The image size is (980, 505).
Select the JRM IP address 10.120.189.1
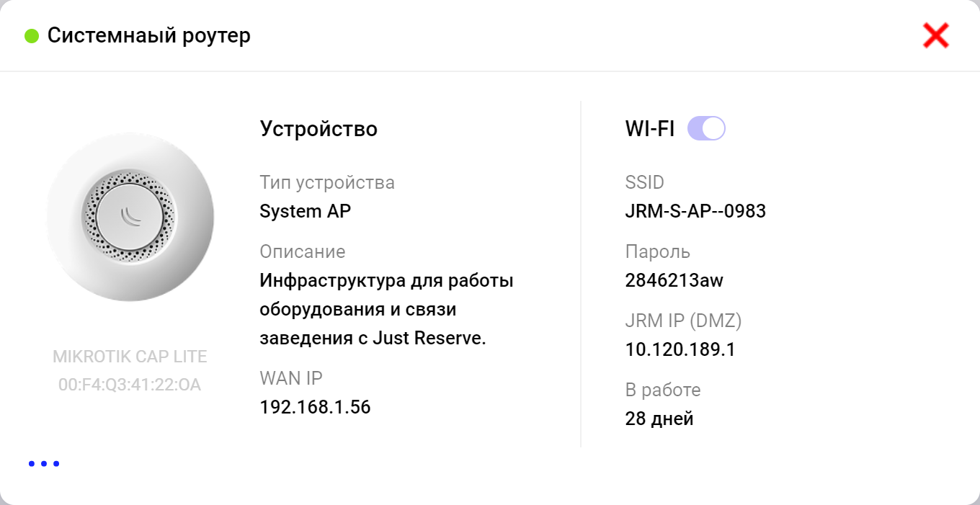(x=680, y=349)
